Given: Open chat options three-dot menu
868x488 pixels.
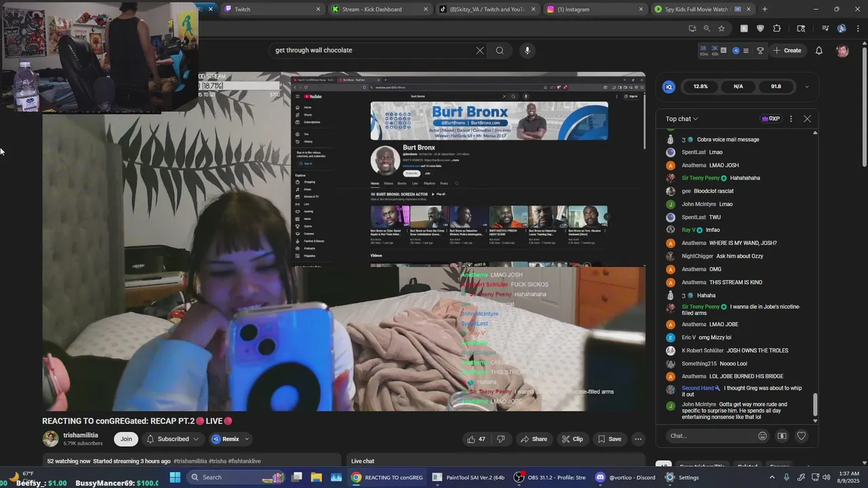Looking at the screenshot, I should [x=791, y=119].
